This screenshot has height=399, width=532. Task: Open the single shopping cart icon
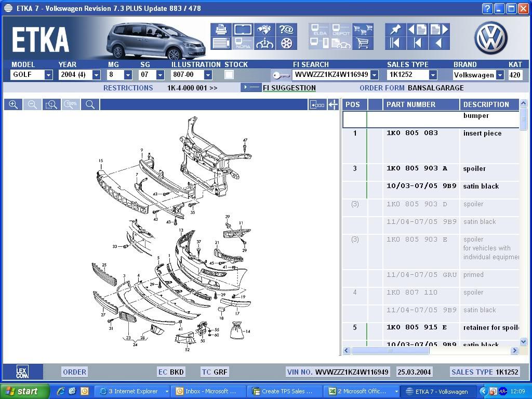[x=363, y=43]
